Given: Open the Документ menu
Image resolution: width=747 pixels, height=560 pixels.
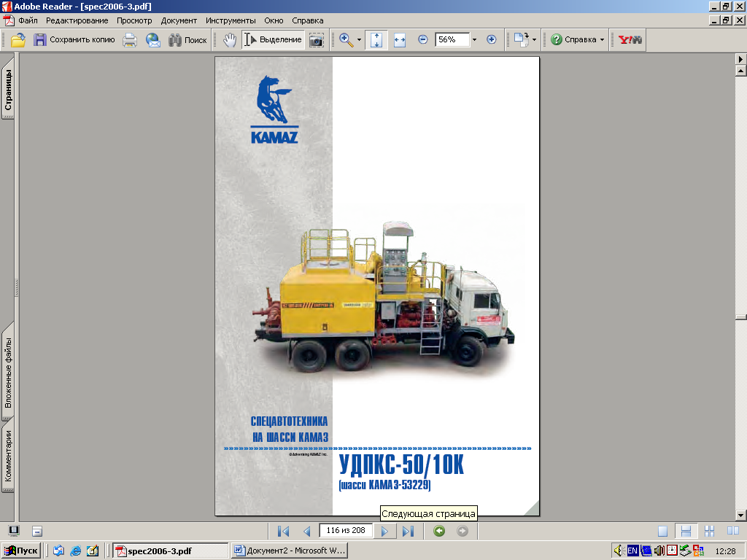Looking at the screenshot, I should (x=179, y=20).
